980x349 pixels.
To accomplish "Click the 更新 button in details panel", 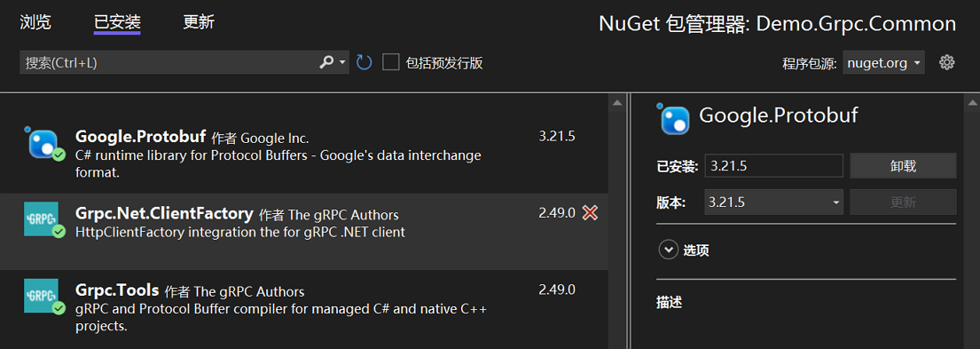I will [x=903, y=202].
